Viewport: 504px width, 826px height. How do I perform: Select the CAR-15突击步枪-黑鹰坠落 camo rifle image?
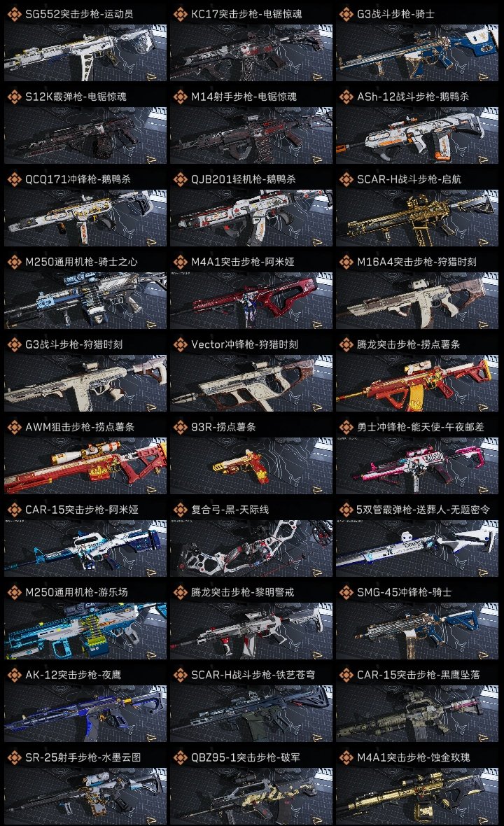click(417, 713)
